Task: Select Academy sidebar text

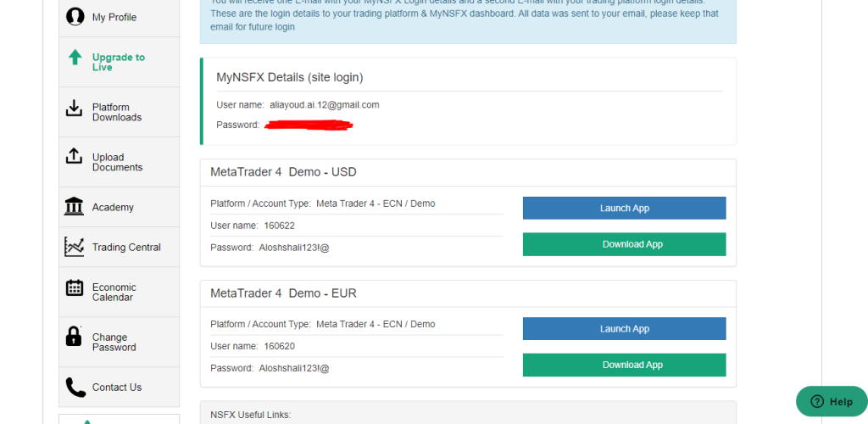Action: click(x=113, y=207)
